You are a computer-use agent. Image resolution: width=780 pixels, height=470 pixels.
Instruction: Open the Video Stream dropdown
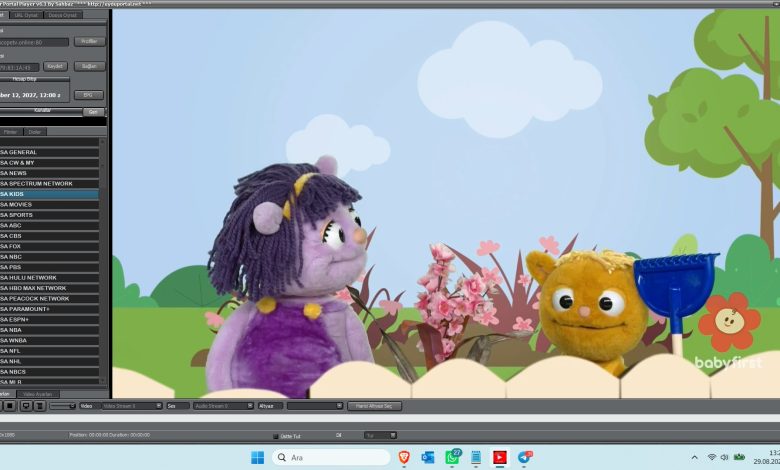132,406
